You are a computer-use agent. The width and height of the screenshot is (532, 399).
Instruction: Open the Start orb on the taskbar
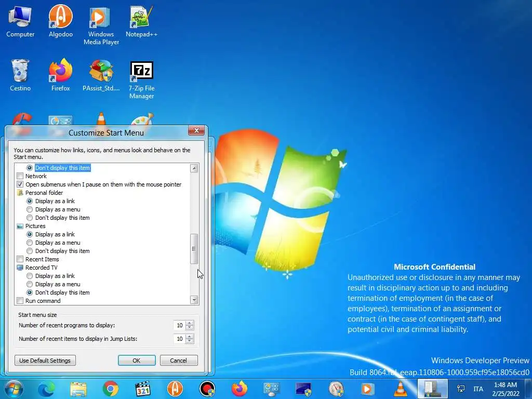tap(14, 389)
